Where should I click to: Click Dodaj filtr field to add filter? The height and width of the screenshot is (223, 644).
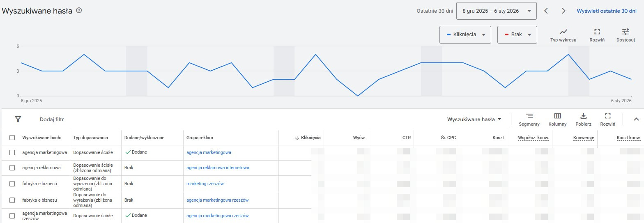(x=52, y=120)
